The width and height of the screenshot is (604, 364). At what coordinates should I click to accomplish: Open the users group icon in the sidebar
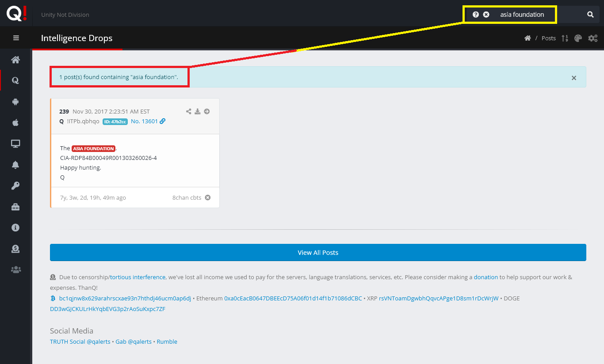(x=15, y=269)
